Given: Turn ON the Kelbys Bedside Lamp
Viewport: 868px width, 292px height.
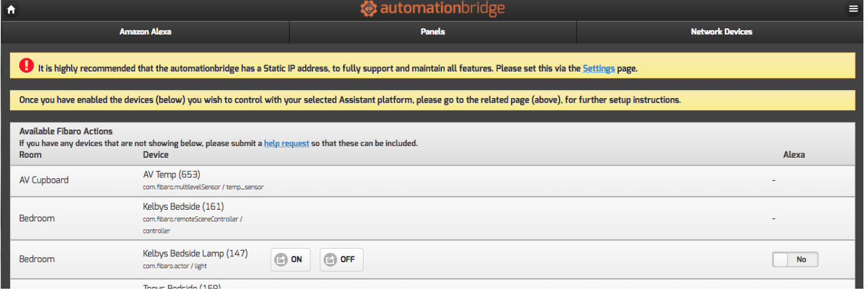Looking at the screenshot, I should (x=290, y=260).
